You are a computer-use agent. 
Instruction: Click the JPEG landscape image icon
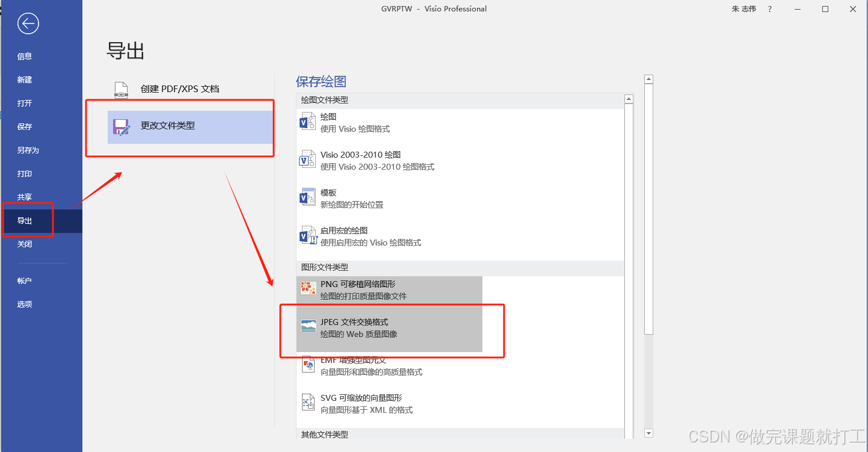pos(309,326)
